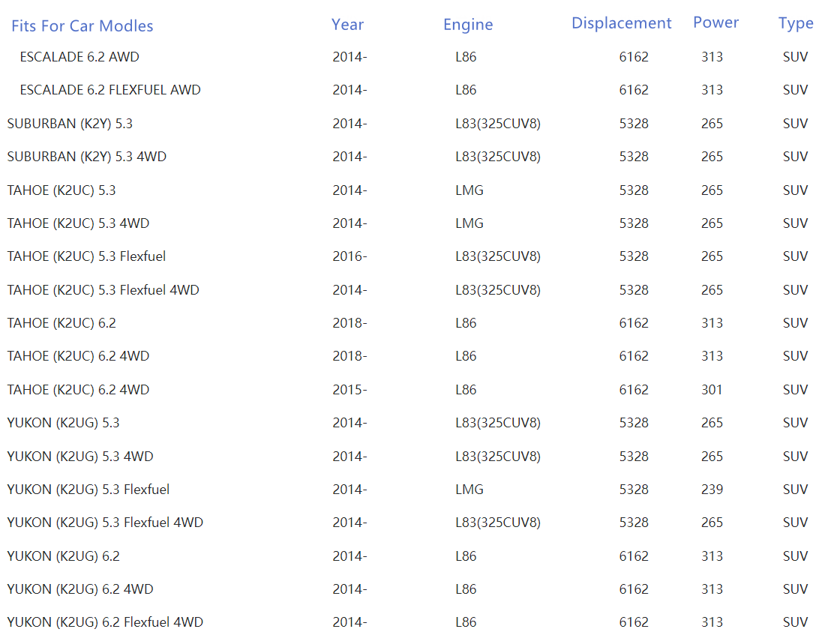Click the Displacement column header
The image size is (834, 644).
pyautogui.click(x=621, y=23)
